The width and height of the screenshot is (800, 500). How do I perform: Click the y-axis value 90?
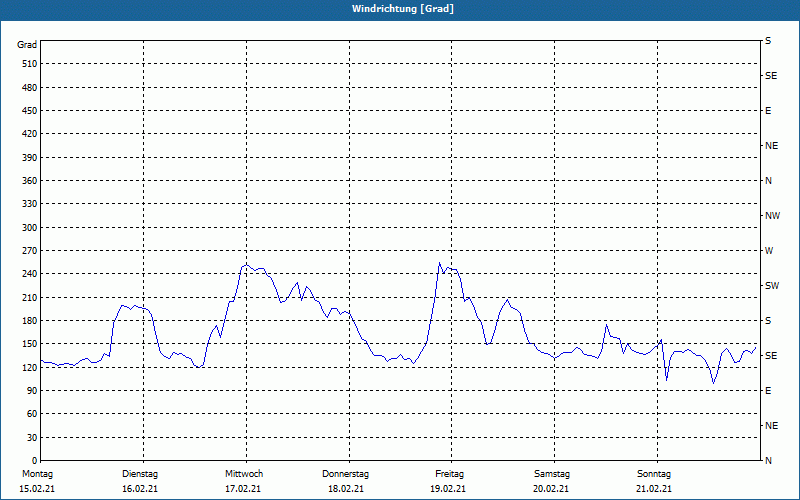(x=32, y=391)
